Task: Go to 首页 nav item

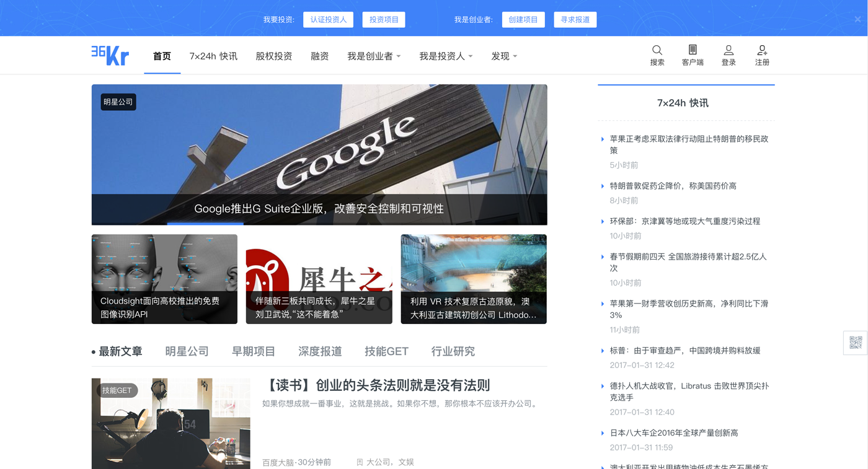Action: point(162,56)
